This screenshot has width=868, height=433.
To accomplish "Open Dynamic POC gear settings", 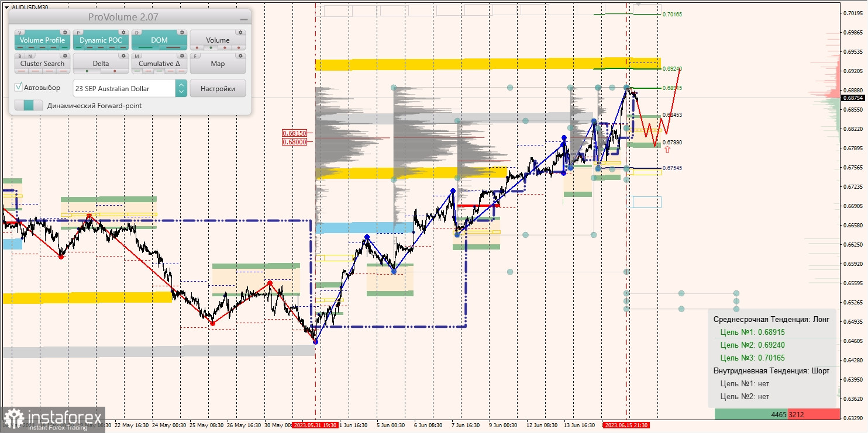I will point(123,32).
